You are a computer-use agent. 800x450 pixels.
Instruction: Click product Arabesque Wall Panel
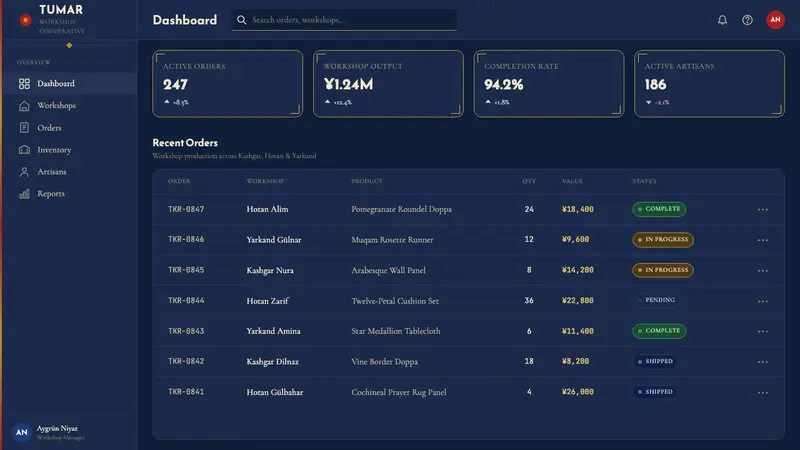click(x=388, y=270)
